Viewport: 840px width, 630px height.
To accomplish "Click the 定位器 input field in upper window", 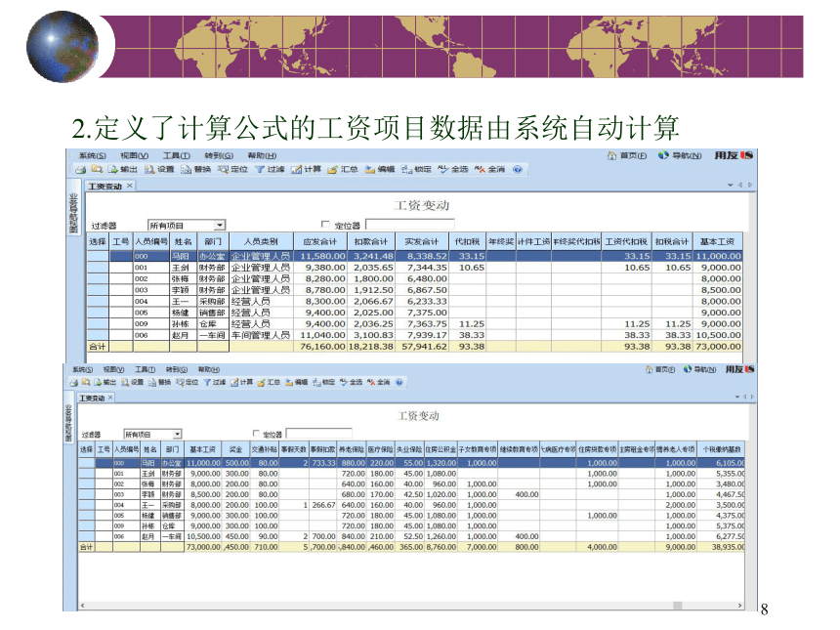I will [410, 225].
